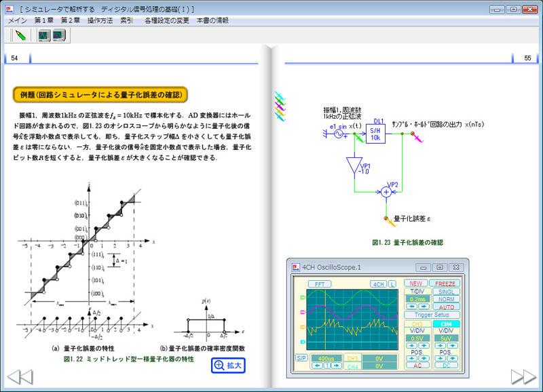Image resolution: width=543 pixels, height=392 pixels.
Task: Click the CH4 5uV value display
Action: [x=446, y=338]
